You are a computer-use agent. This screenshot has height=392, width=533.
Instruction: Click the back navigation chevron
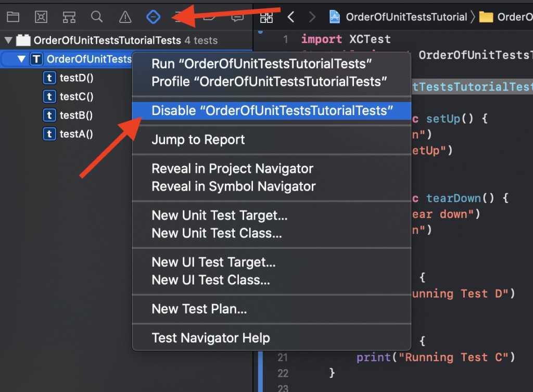291,16
